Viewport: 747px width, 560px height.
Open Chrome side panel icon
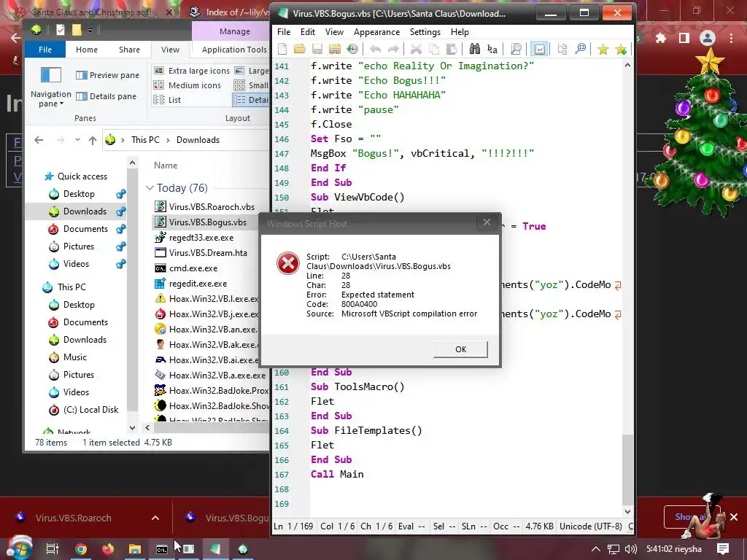[x=684, y=38]
